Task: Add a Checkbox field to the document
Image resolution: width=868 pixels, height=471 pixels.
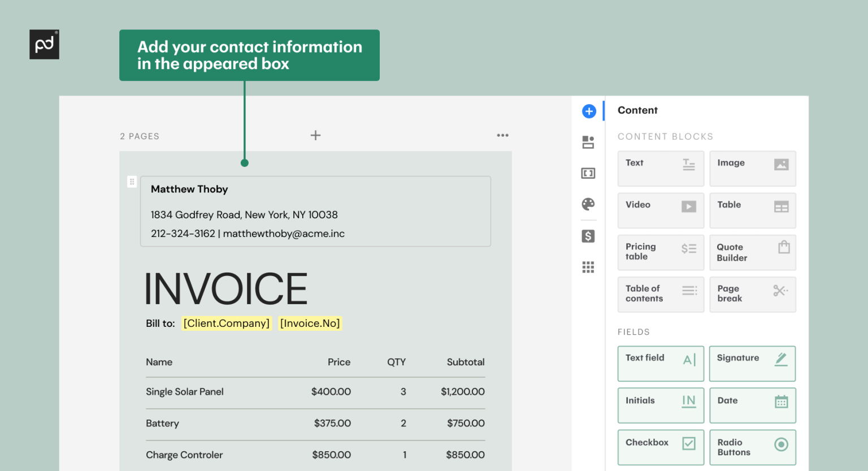Action: point(660,447)
